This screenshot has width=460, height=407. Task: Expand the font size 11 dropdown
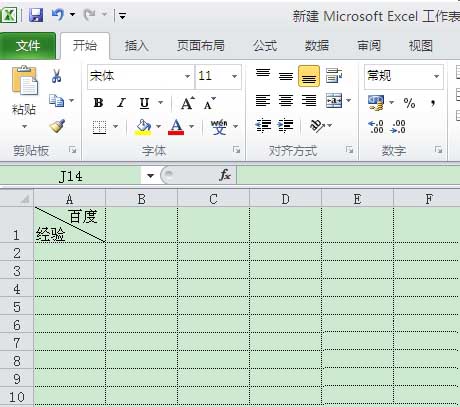[234, 76]
